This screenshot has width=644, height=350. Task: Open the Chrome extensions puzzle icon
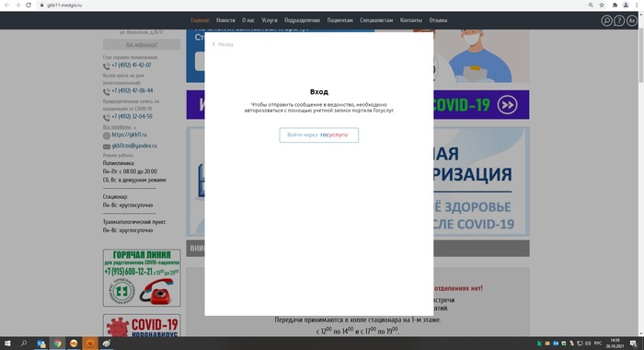pos(615,5)
